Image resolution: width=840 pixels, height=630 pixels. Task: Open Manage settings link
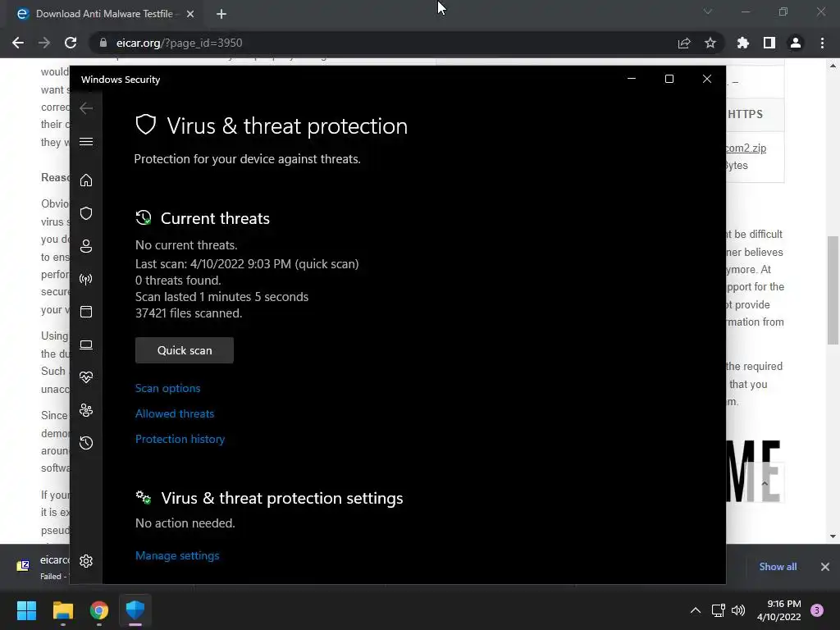click(x=177, y=555)
